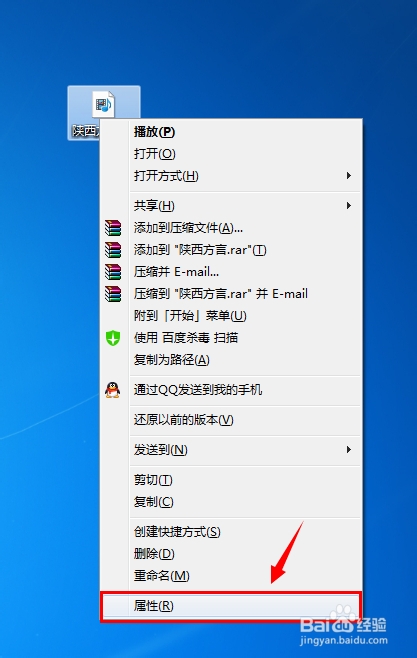The width and height of the screenshot is (417, 658).
Task: Select 添加到压缩文件(A)... option
Action: point(188,228)
